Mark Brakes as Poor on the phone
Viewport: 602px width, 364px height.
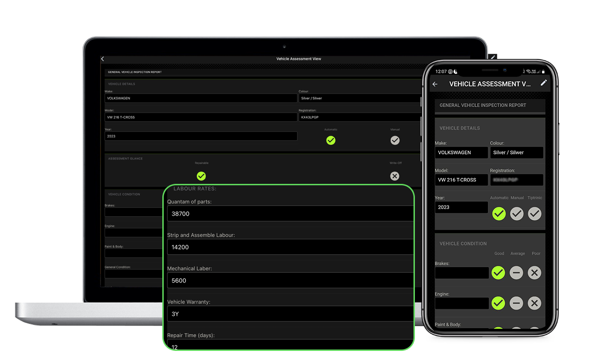[535, 273]
